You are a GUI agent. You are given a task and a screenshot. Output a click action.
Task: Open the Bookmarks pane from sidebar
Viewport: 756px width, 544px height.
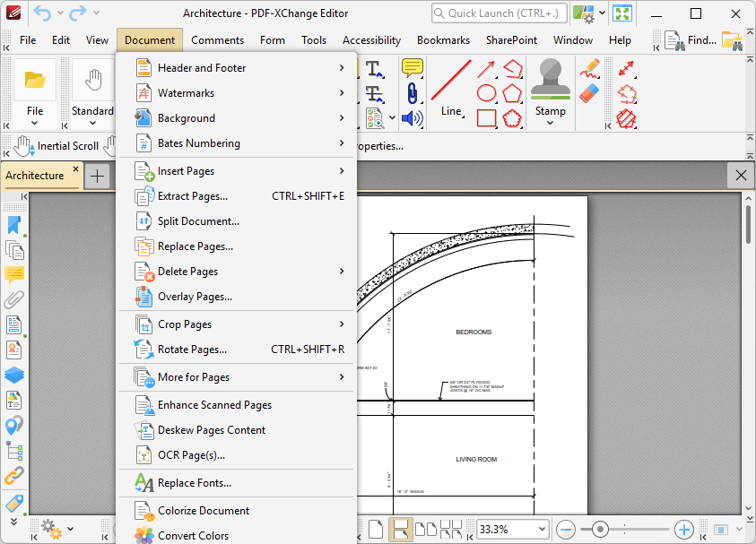click(x=14, y=225)
